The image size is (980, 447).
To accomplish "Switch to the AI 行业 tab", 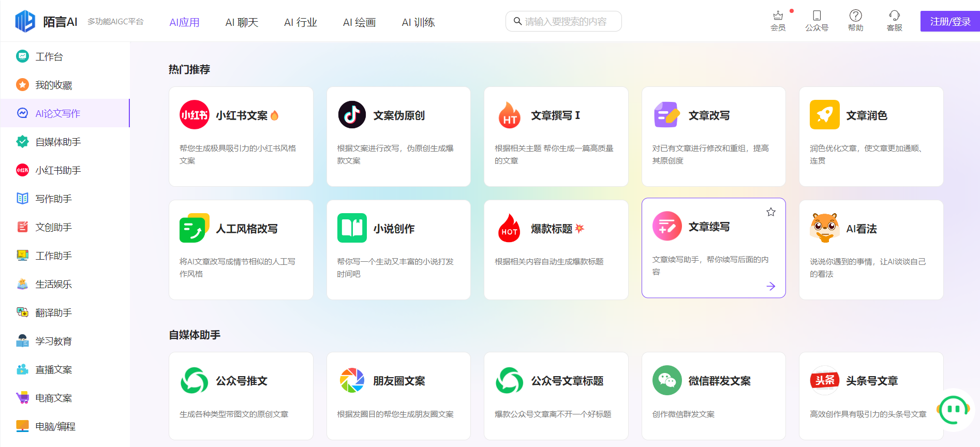I will coord(301,22).
